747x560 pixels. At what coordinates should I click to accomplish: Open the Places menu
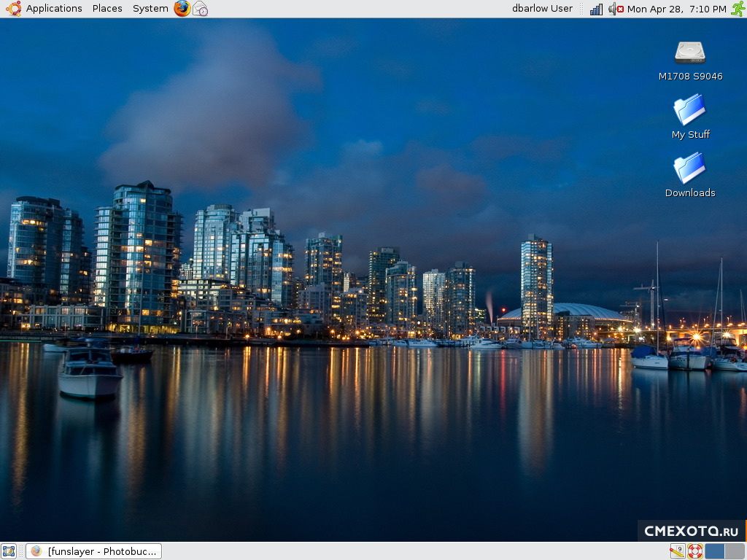tap(107, 9)
